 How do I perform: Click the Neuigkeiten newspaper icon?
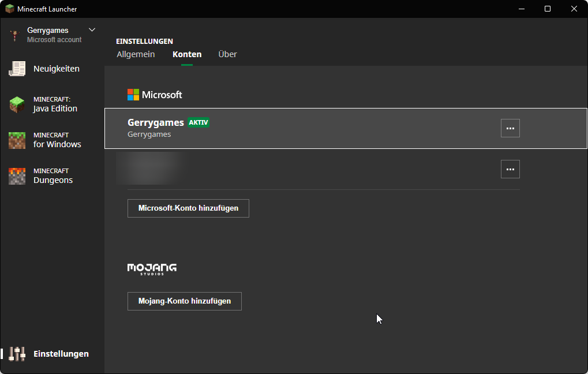(x=17, y=69)
